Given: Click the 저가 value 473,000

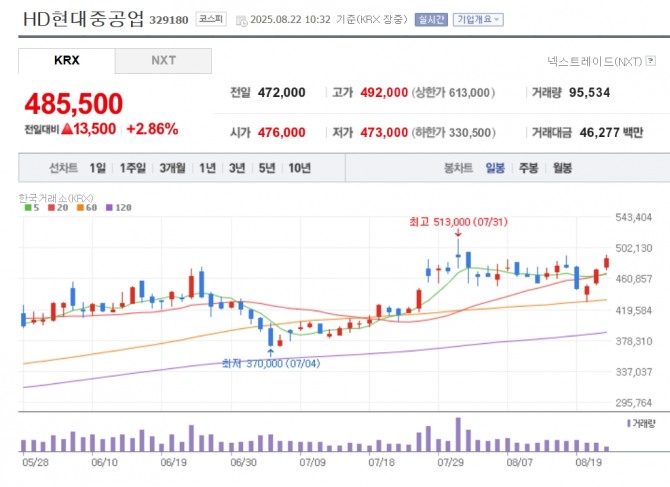Looking at the screenshot, I should point(384,132).
